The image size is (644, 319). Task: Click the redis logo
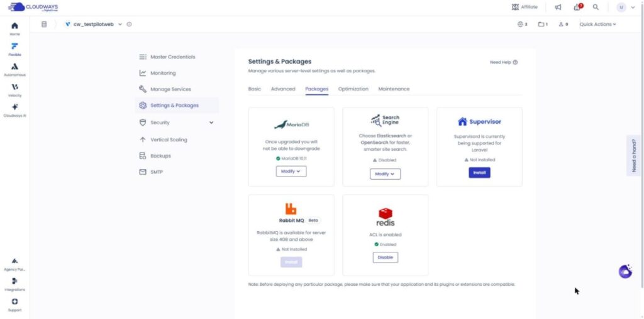tap(386, 217)
